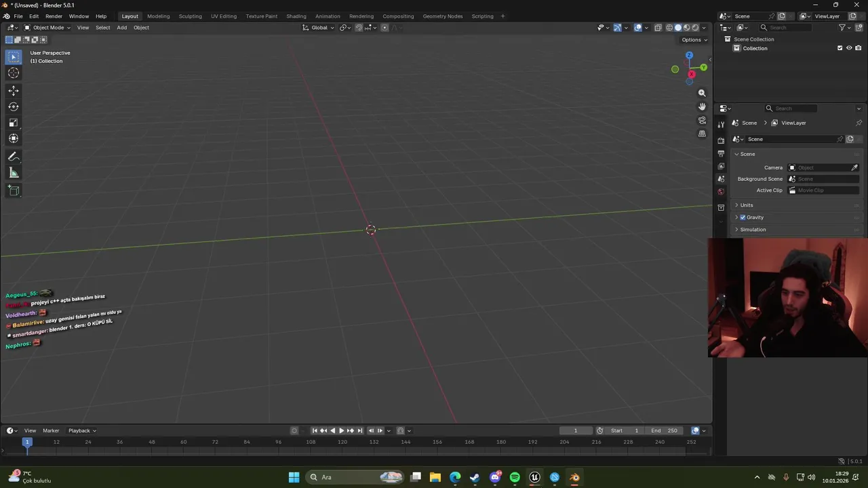The height and width of the screenshot is (488, 868).
Task: Switch to rendered viewport shading
Action: [x=695, y=28]
